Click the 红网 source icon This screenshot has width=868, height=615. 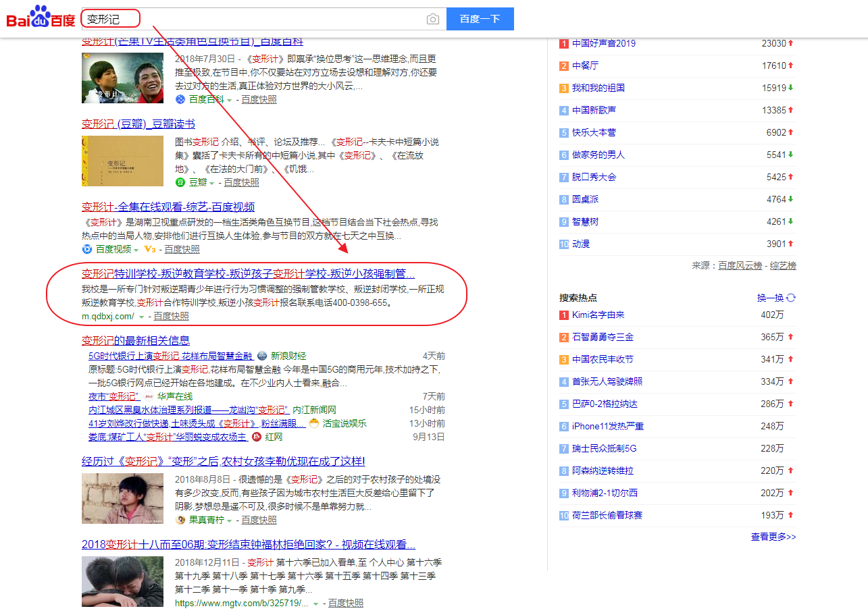click(x=257, y=437)
